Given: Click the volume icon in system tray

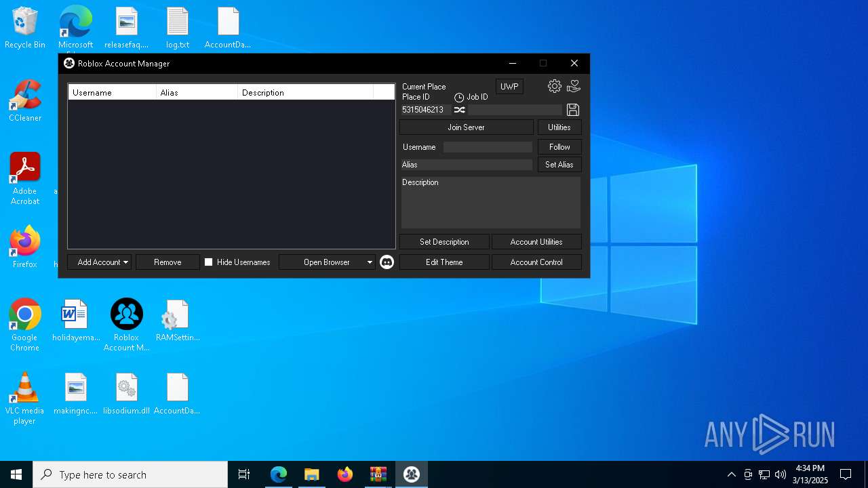Looking at the screenshot, I should 781,474.
